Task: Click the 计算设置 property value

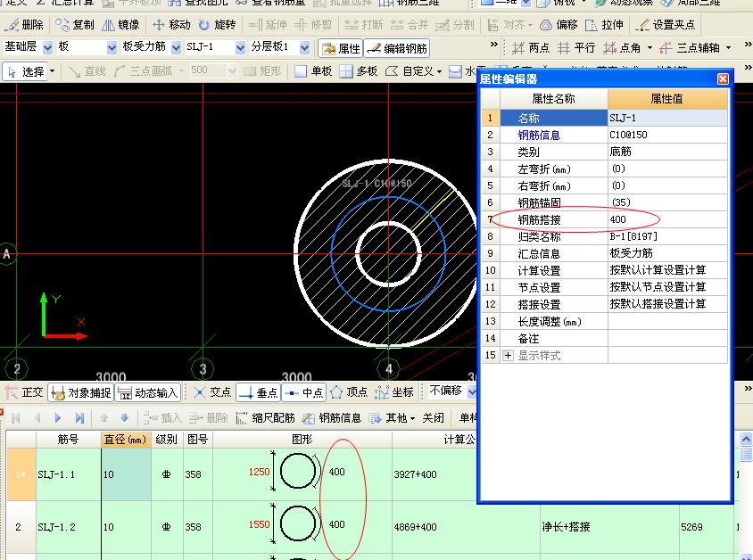Action: point(668,270)
